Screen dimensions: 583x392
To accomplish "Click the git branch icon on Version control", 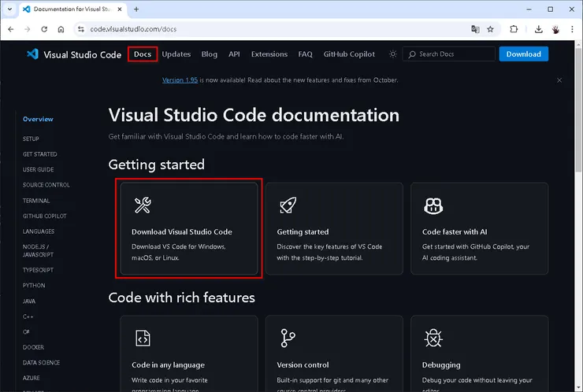I will click(x=288, y=338).
